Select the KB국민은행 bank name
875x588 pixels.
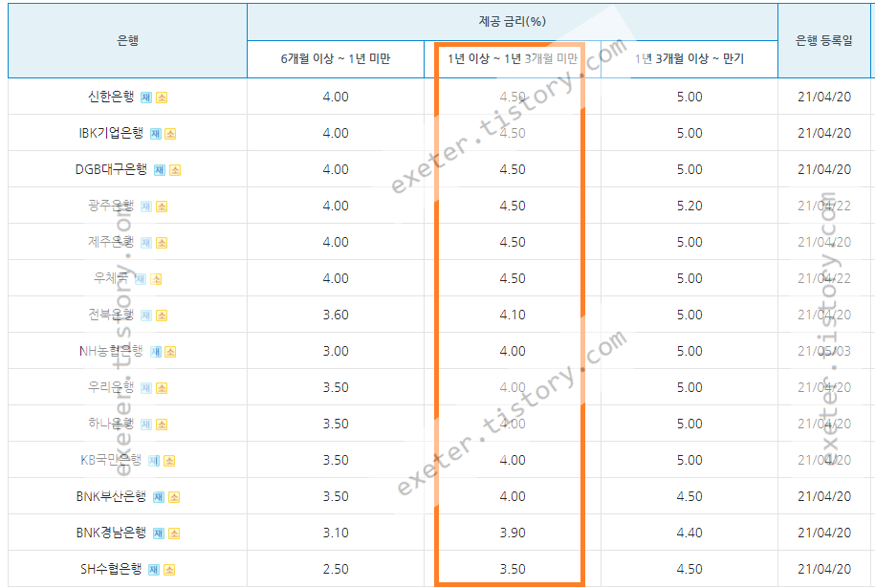coord(111,460)
